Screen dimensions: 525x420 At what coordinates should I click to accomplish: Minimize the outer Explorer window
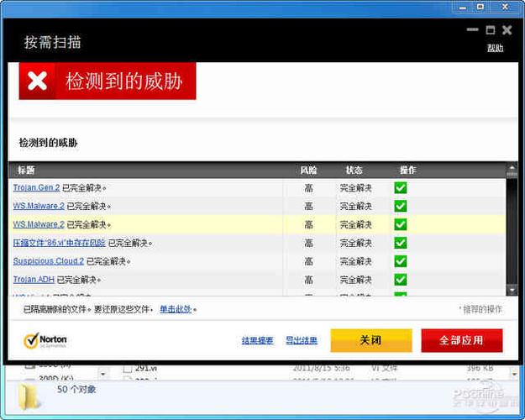pos(463,8)
